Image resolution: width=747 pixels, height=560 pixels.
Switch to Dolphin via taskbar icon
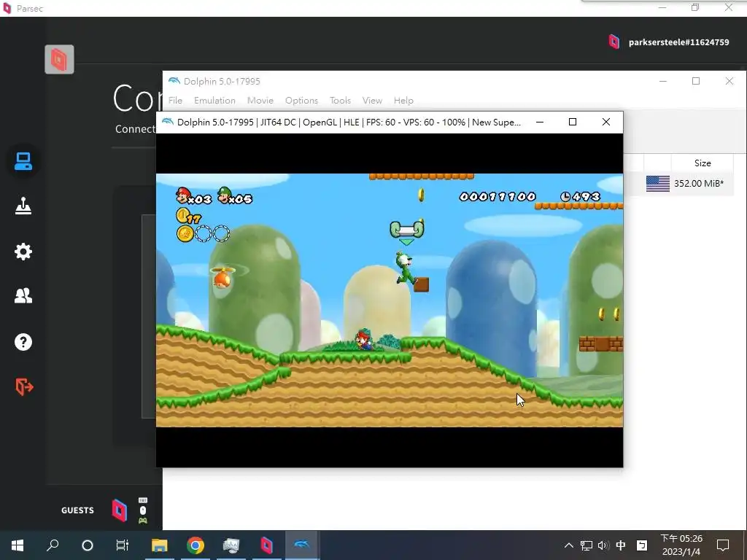[x=301, y=545]
